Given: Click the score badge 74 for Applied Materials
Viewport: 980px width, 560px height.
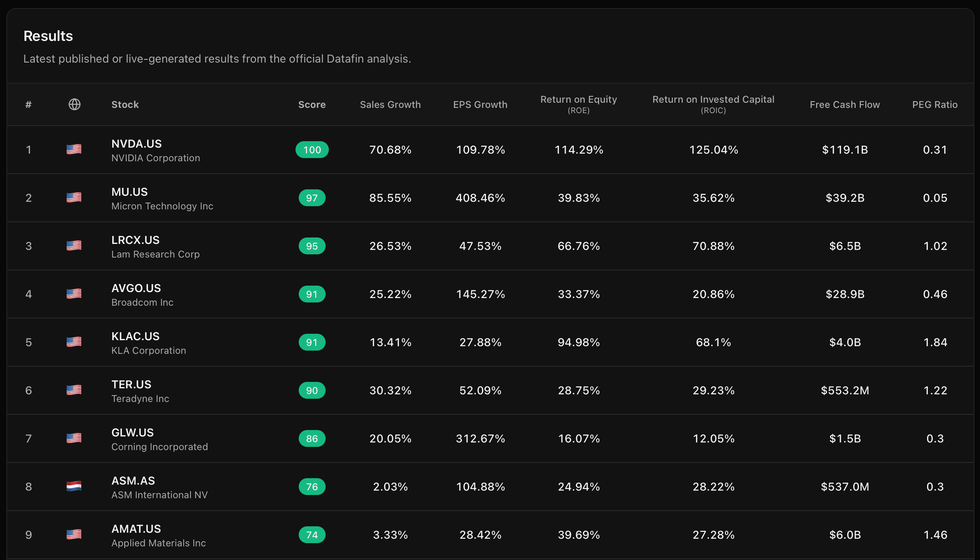Looking at the screenshot, I should tap(312, 535).
